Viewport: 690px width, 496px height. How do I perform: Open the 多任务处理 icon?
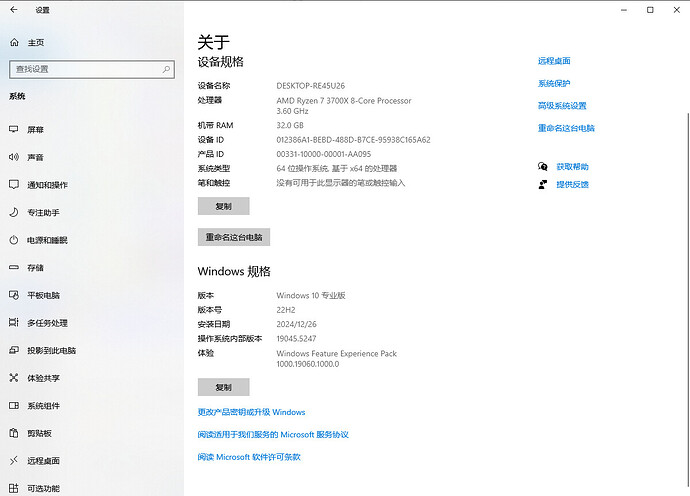pos(14,323)
